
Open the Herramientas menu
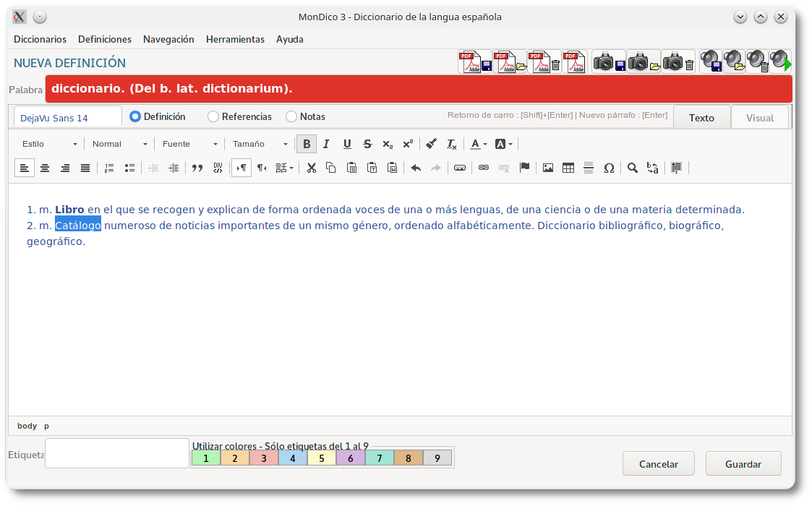[235, 39]
